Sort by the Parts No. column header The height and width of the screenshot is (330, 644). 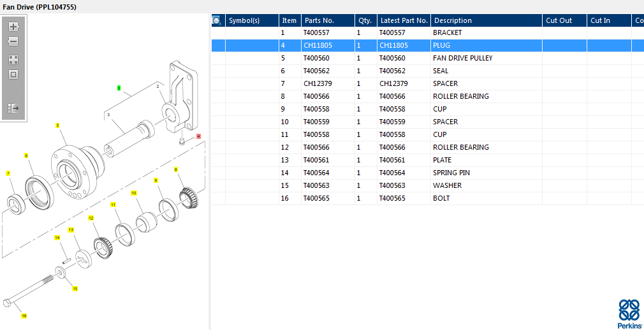328,20
